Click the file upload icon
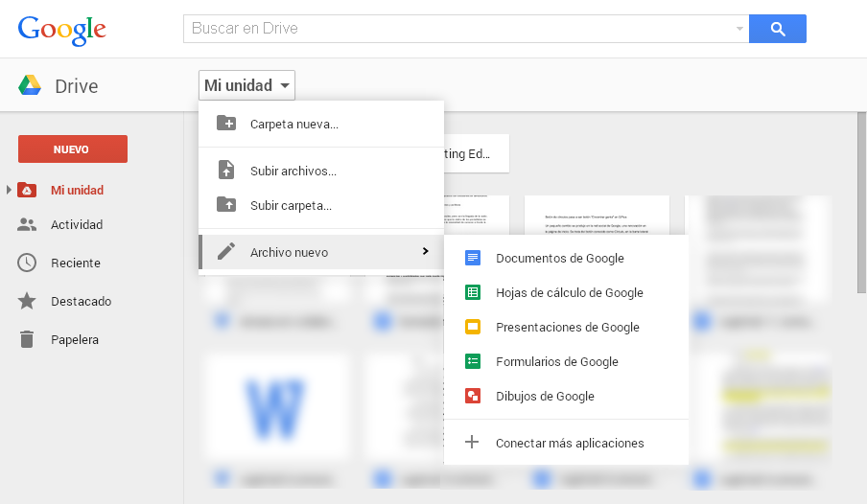The width and height of the screenshot is (867, 504). click(226, 170)
